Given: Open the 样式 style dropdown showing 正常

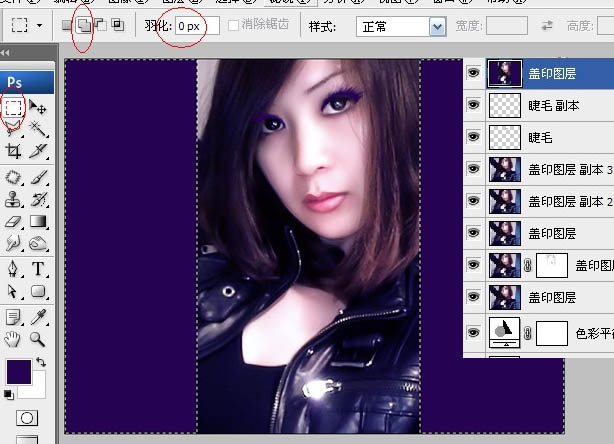Looking at the screenshot, I should pyautogui.click(x=401, y=27).
